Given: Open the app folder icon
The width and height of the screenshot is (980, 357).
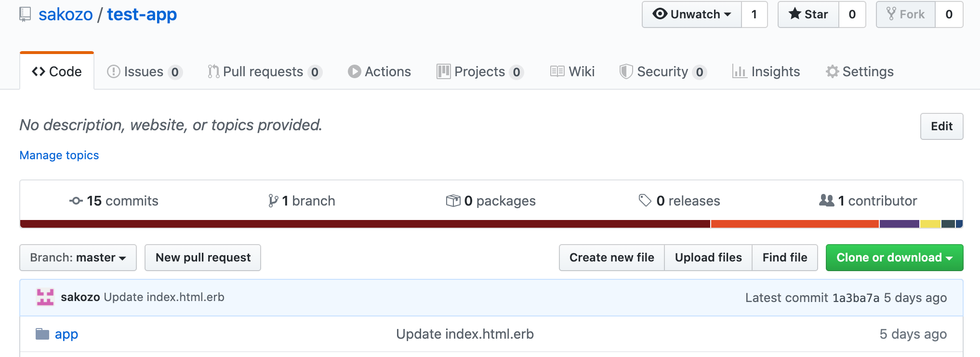Looking at the screenshot, I should coord(42,334).
